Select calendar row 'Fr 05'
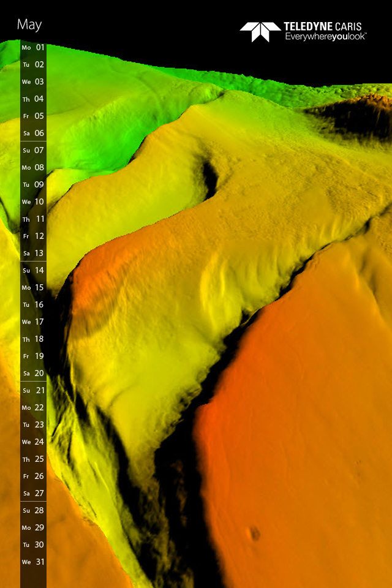This screenshot has width=392, height=588. (34, 116)
